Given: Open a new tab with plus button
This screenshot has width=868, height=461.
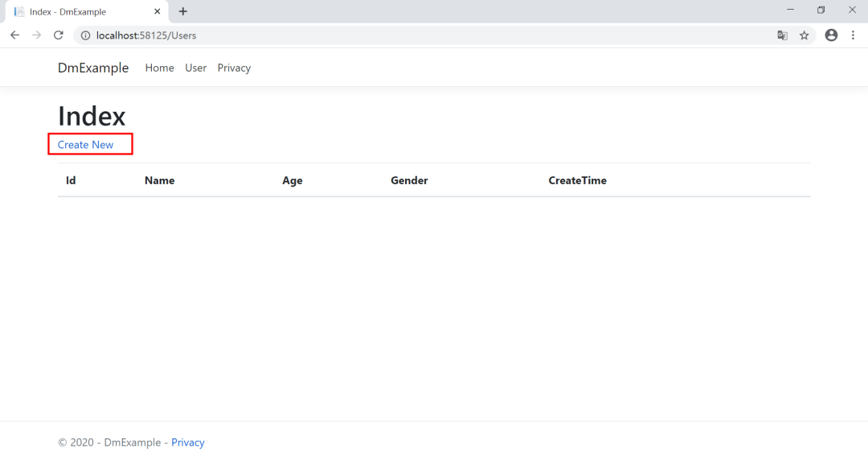Looking at the screenshot, I should (182, 11).
